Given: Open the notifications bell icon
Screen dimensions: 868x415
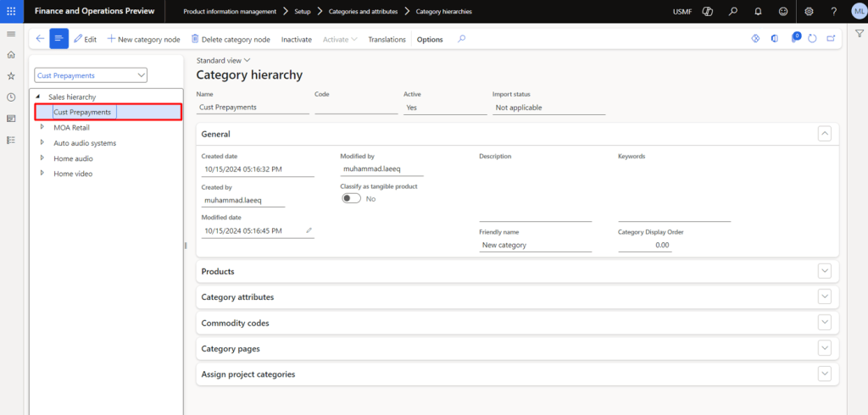Looking at the screenshot, I should tap(756, 11).
